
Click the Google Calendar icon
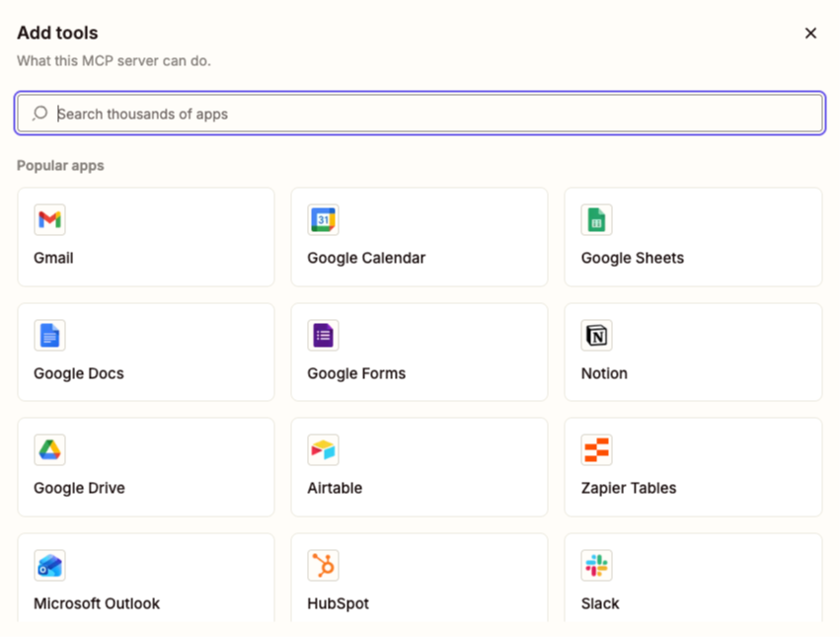[323, 219]
